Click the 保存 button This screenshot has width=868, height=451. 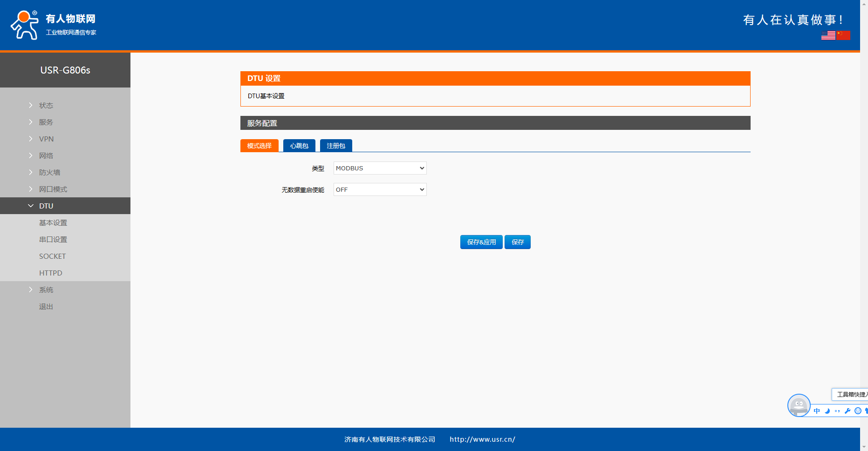pyautogui.click(x=518, y=242)
